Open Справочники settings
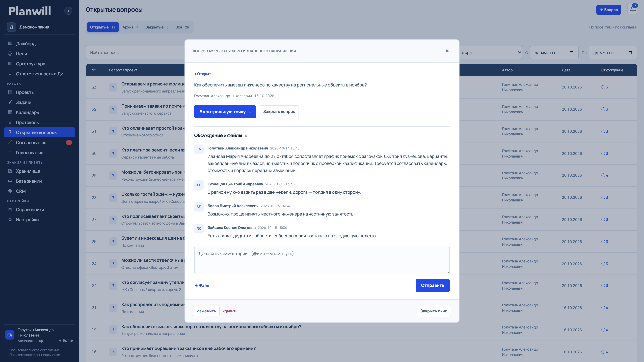 pyautogui.click(x=40, y=210)
